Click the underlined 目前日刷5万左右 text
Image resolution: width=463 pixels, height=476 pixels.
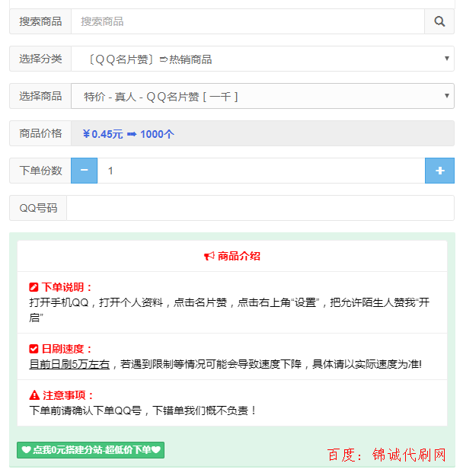pyautogui.click(x=69, y=364)
